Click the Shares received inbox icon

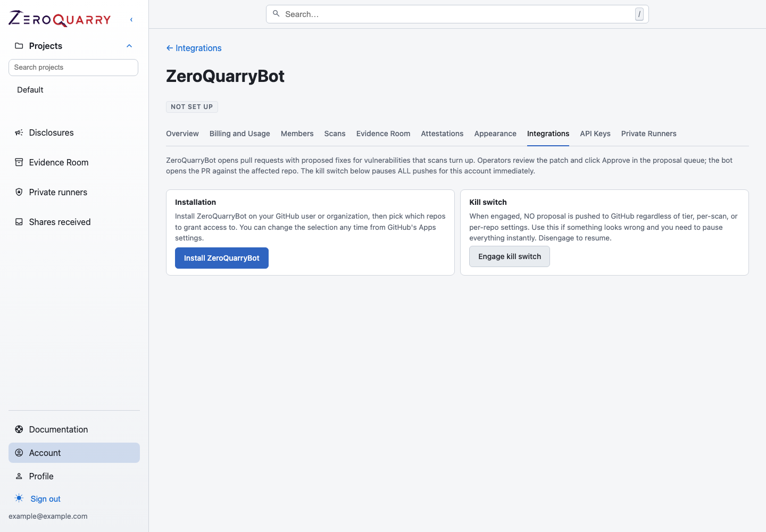coord(19,222)
